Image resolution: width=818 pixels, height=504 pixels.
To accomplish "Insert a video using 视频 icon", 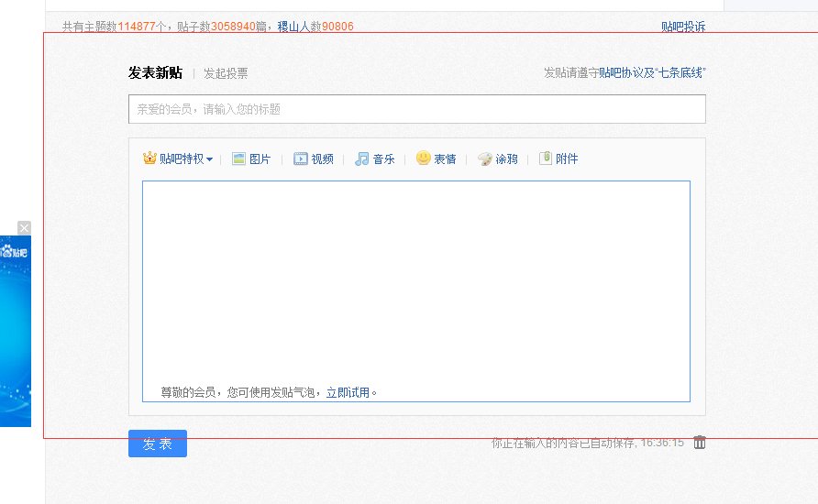I will (313, 159).
